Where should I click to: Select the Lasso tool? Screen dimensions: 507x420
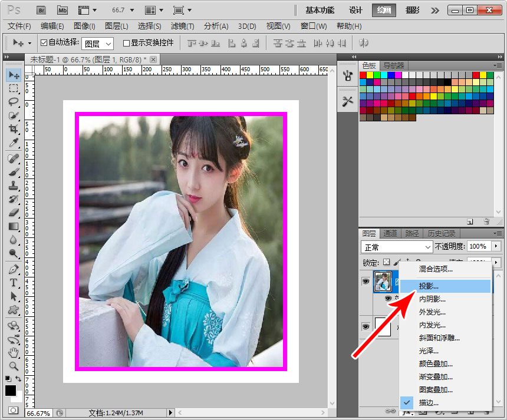point(14,102)
